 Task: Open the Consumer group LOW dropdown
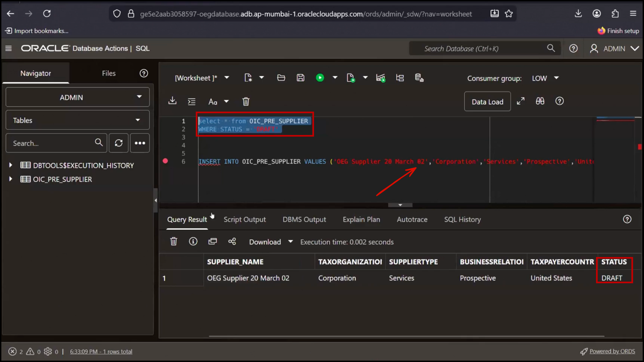point(546,78)
